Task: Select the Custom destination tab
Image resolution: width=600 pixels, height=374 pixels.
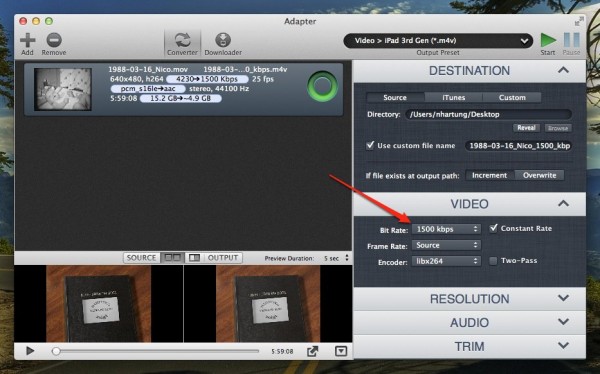Action: 512,98
